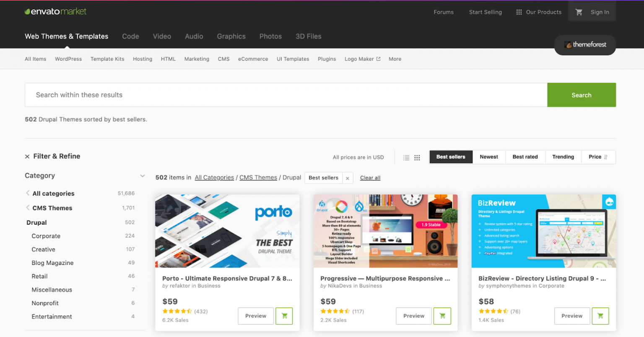Switch to grid view layout
The image size is (644, 337).
pyautogui.click(x=417, y=157)
